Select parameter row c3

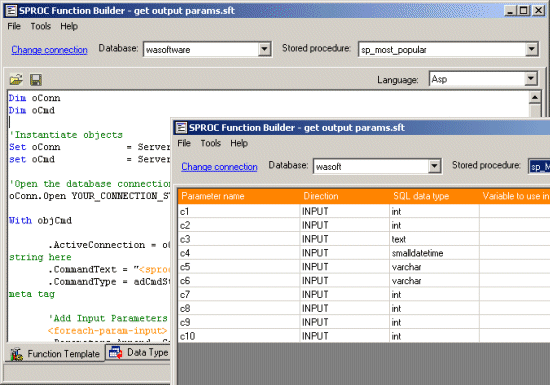pos(364,239)
